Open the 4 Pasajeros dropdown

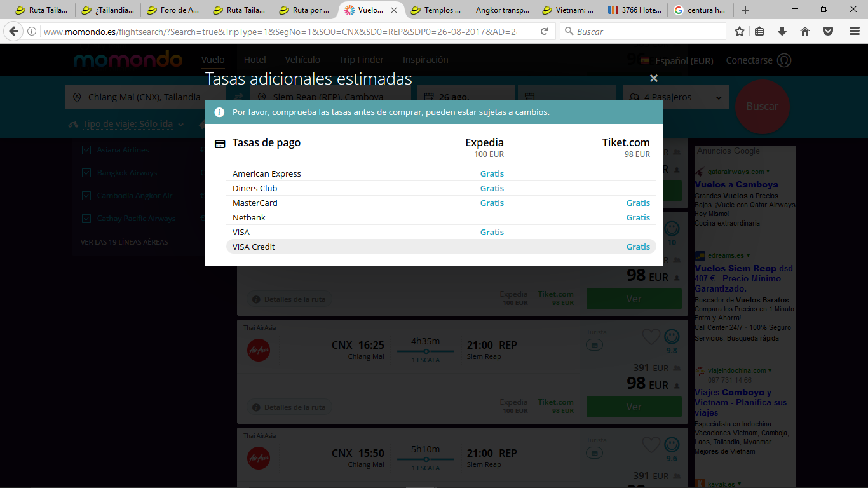[x=675, y=97]
